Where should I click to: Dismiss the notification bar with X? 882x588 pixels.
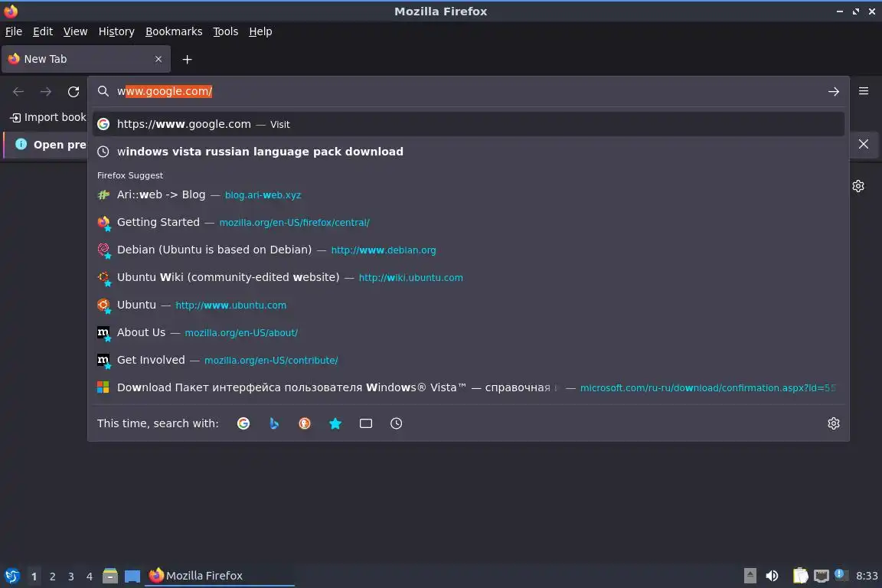(864, 144)
